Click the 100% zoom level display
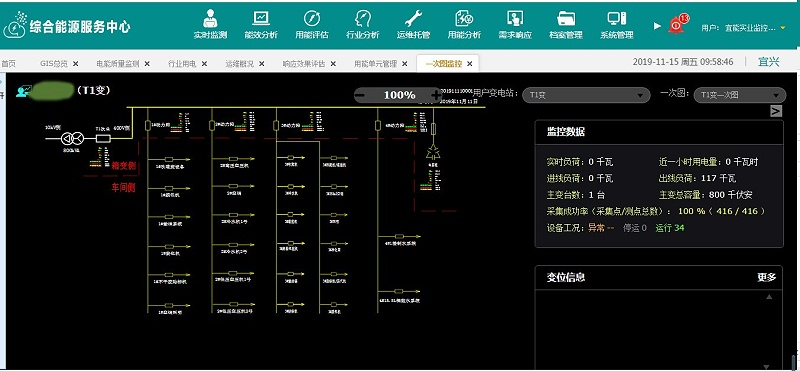This screenshot has width=800, height=371. coord(399,95)
